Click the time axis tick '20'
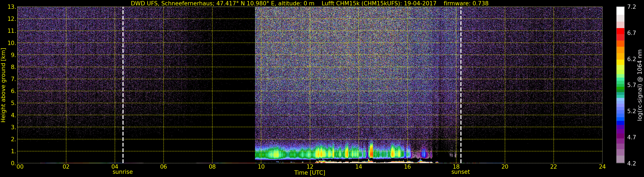This screenshot has width=644, height=177. pyautogui.click(x=505, y=167)
